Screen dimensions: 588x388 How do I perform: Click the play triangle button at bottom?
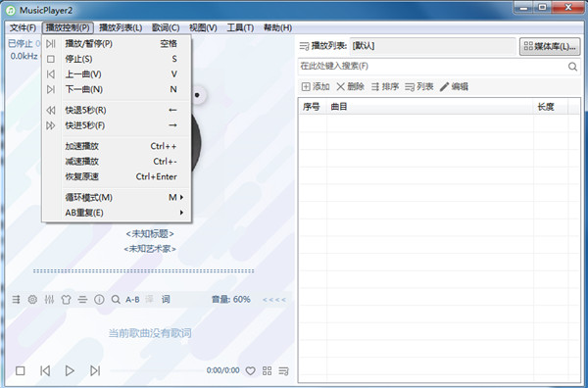[70, 370]
